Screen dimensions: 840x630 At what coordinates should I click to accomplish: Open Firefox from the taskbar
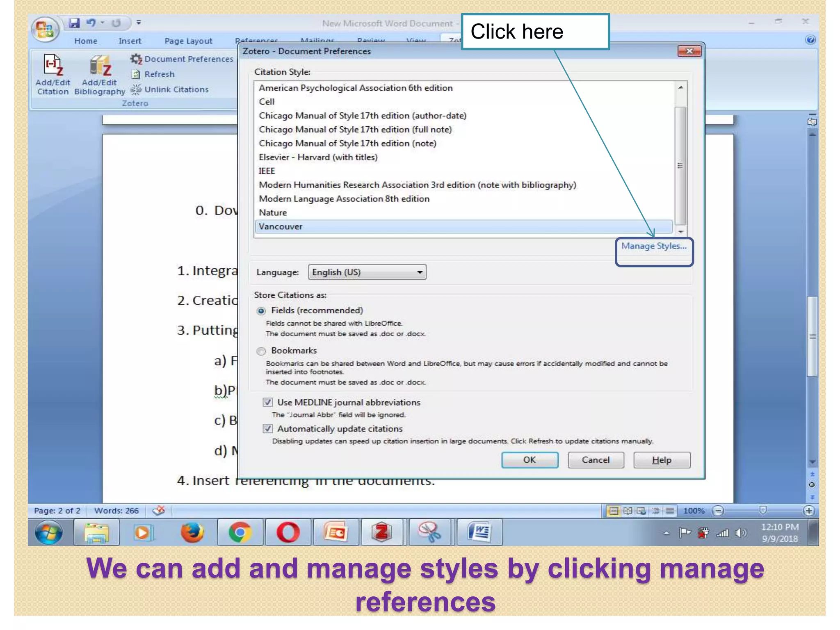pos(192,532)
